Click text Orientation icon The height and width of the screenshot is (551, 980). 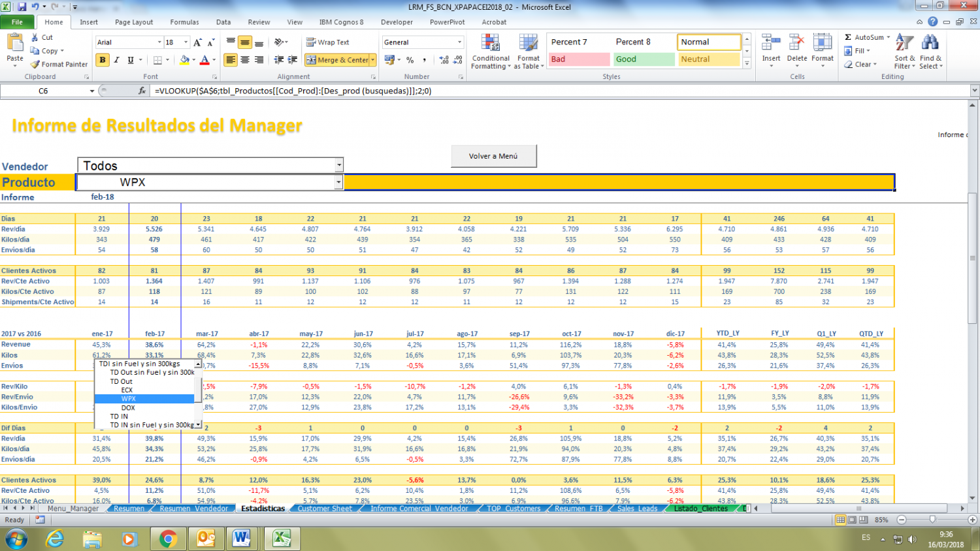(x=280, y=42)
